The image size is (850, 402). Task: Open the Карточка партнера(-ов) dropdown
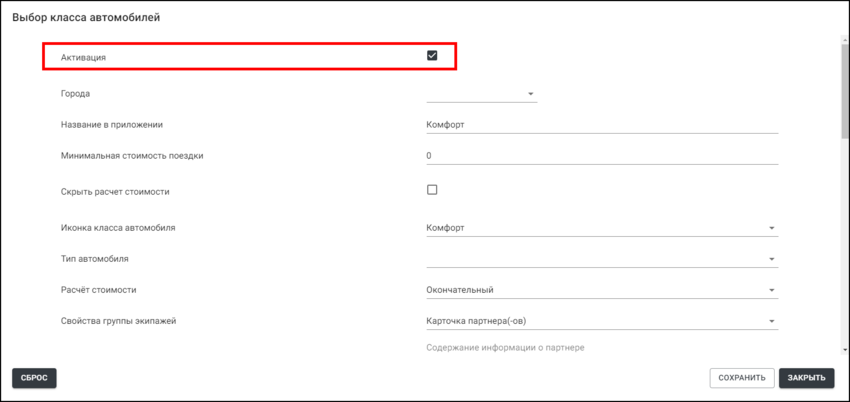[771, 321]
